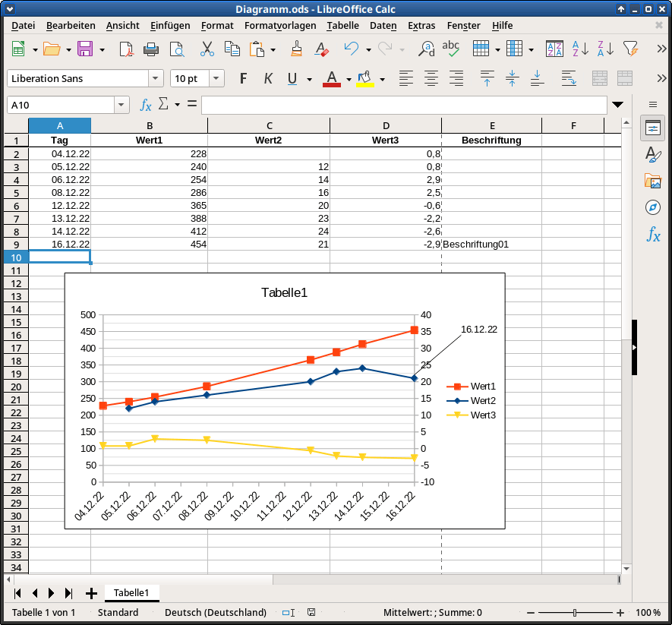Run the spelling check (abc icon)
The width and height of the screenshot is (672, 625).
(x=451, y=49)
